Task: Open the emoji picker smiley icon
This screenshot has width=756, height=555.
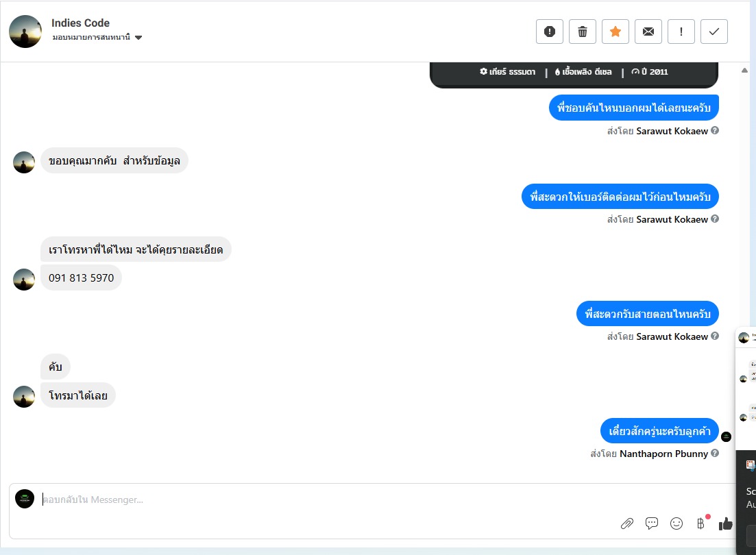Action: 676,523
